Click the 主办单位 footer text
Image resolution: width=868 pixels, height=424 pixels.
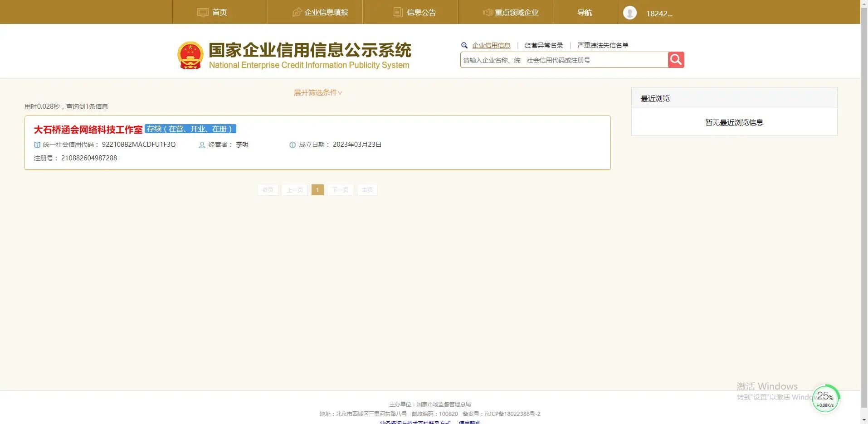(430, 404)
